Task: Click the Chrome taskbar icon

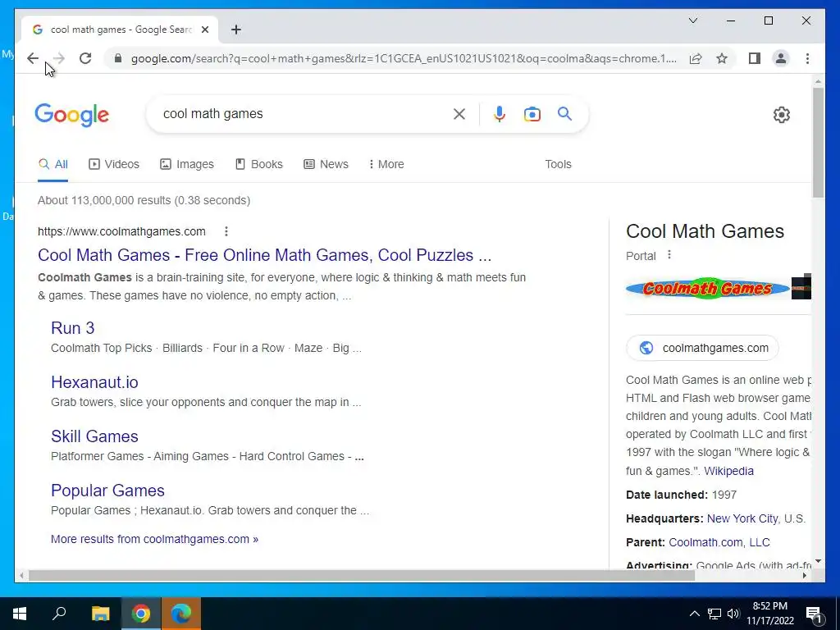Action: coord(141,614)
